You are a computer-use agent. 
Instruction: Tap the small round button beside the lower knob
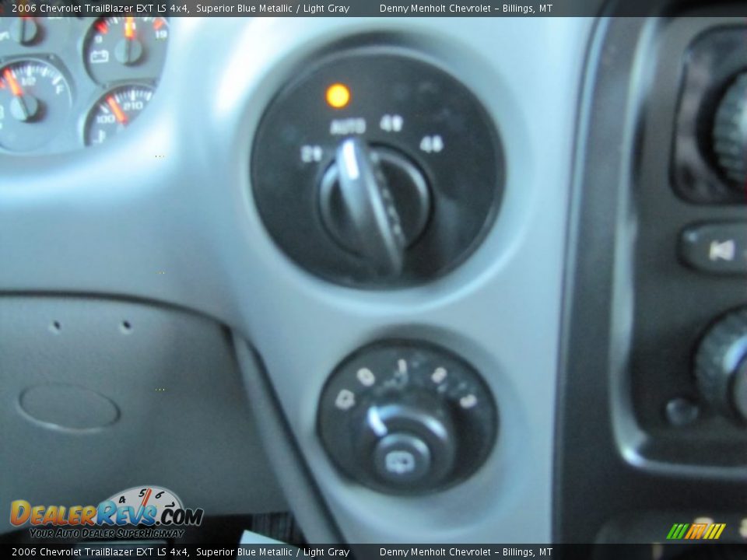click(x=682, y=411)
